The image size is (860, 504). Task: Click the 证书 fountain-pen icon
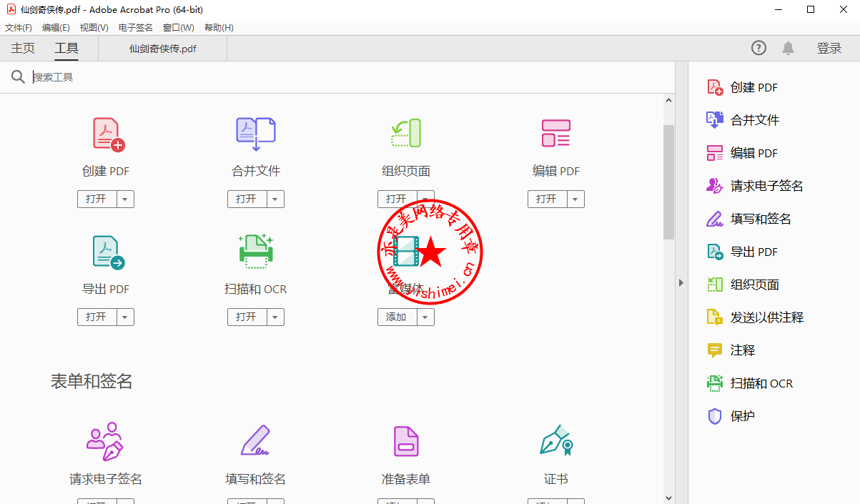[556, 441]
